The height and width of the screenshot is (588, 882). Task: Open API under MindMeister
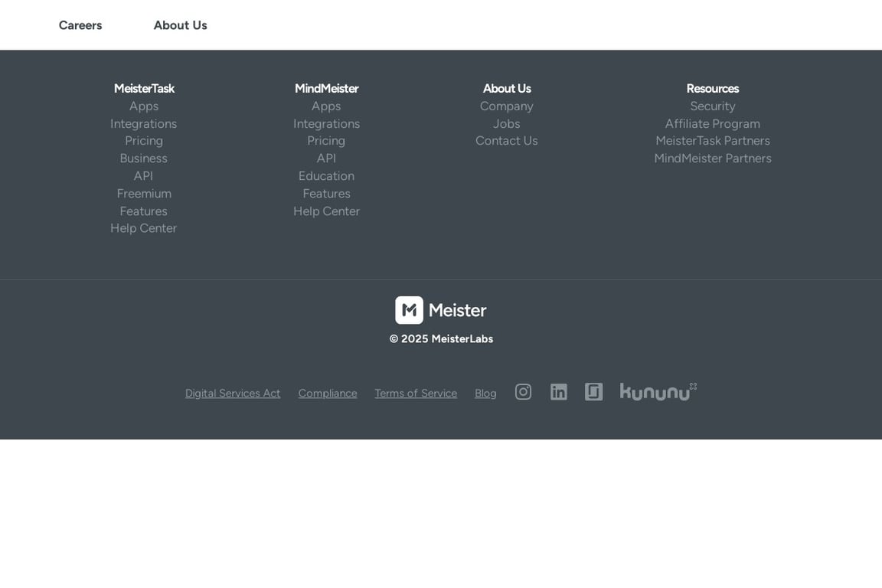[x=326, y=158]
